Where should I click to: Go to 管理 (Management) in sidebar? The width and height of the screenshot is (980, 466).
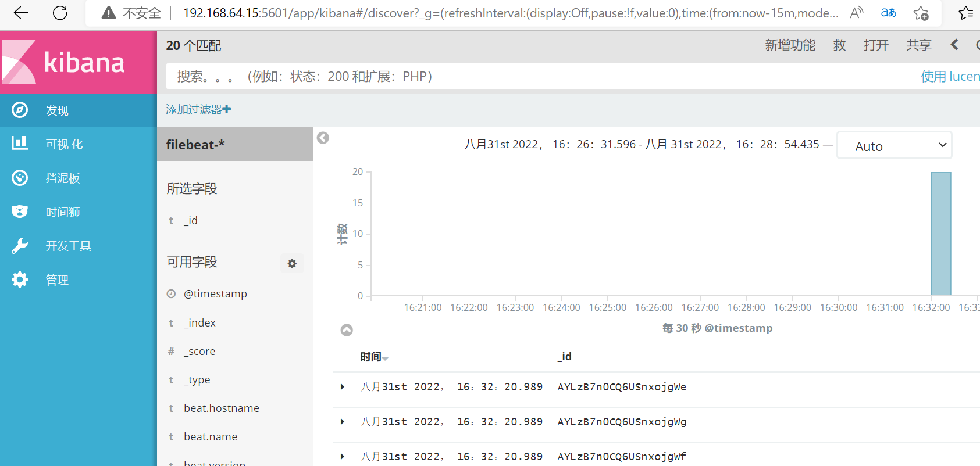click(x=57, y=280)
